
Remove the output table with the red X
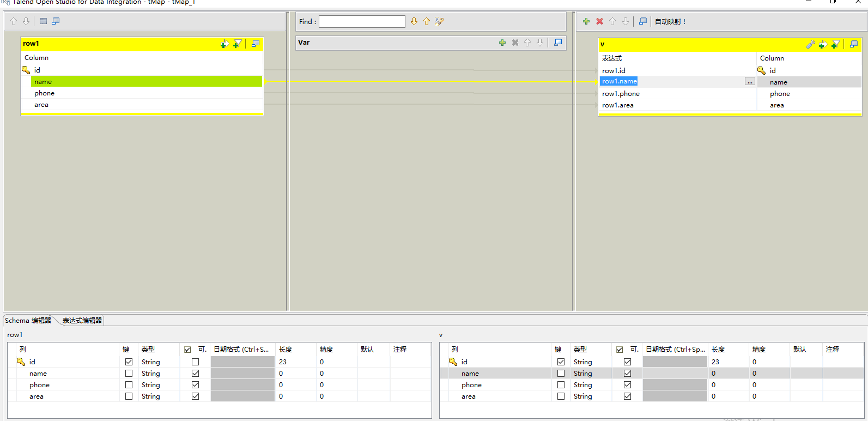[x=599, y=21]
